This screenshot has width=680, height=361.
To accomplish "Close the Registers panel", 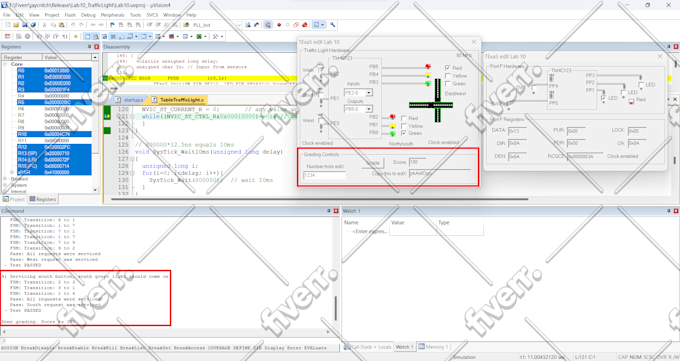I will coord(96,47).
